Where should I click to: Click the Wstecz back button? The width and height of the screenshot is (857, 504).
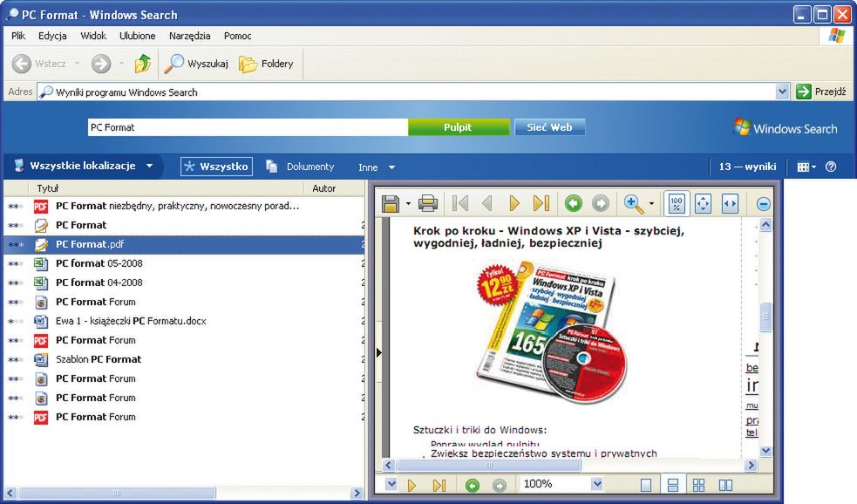click(38, 64)
